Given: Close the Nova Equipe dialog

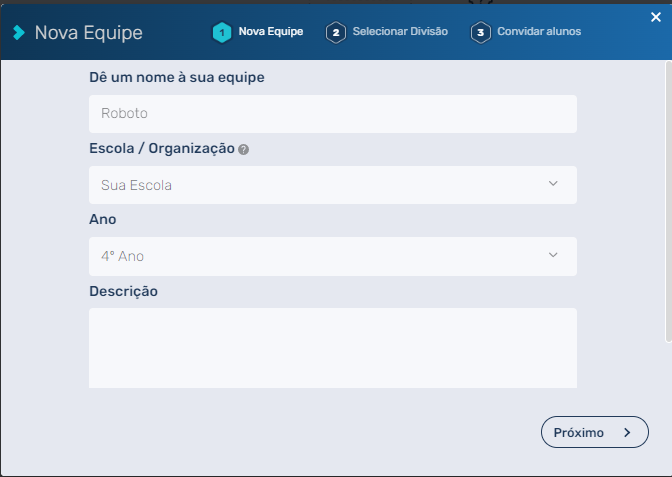Looking at the screenshot, I should [656, 17].
